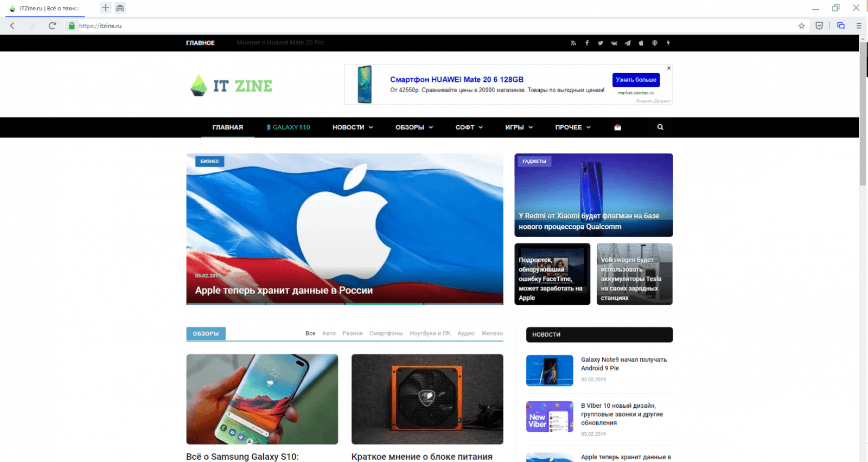Open the browser hamburger menu
This screenshot has width=868, height=462.
coord(859,25)
